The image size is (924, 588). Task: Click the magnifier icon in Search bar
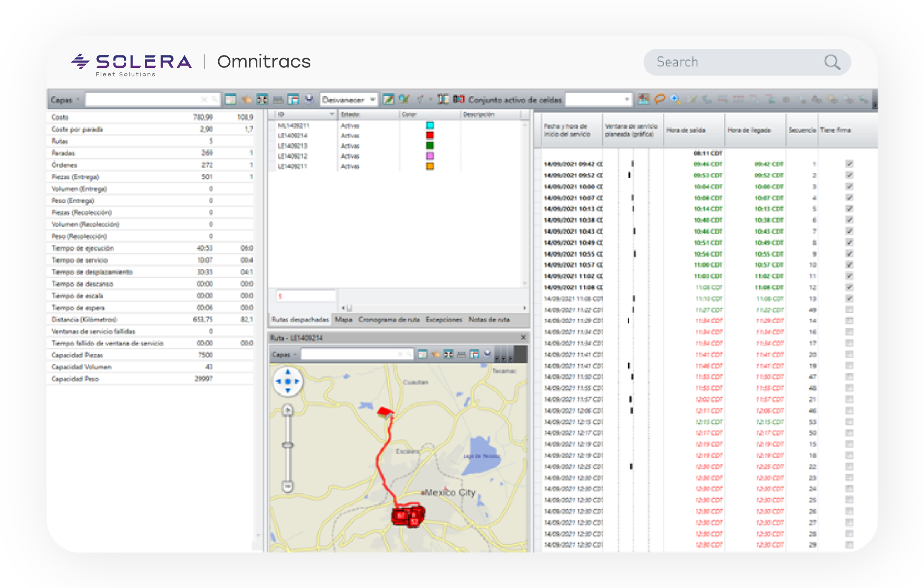click(x=832, y=62)
